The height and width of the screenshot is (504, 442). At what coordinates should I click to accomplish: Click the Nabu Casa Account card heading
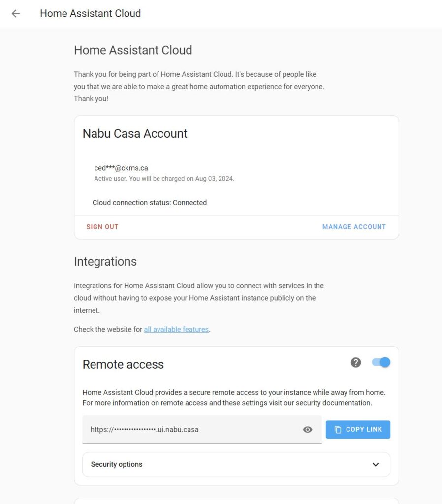click(x=135, y=133)
